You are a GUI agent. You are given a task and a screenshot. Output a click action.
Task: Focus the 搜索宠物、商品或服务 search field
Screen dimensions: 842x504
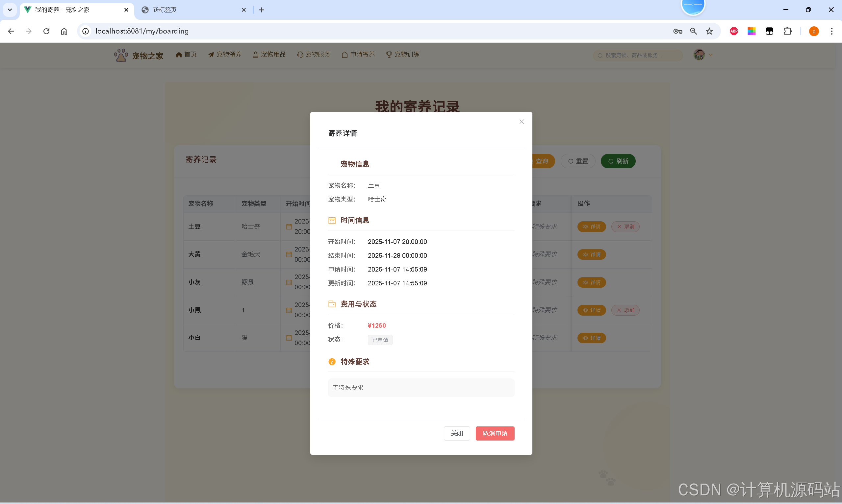click(x=638, y=55)
